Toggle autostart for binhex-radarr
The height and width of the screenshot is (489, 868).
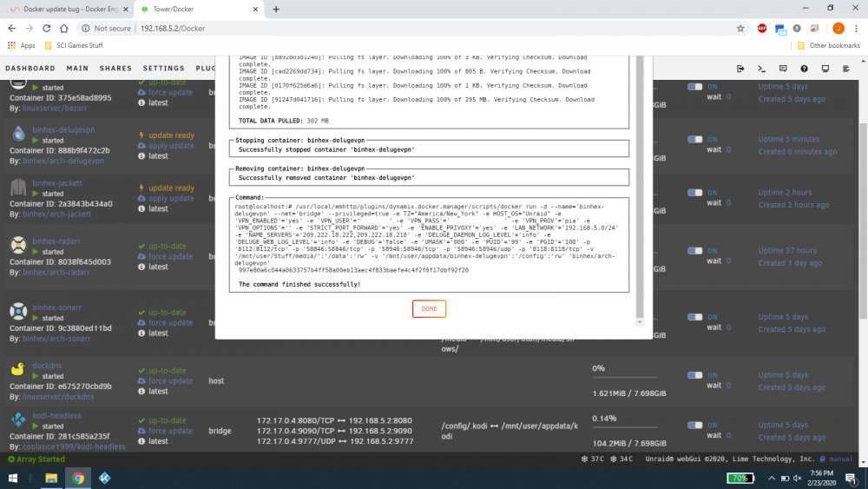pos(694,251)
